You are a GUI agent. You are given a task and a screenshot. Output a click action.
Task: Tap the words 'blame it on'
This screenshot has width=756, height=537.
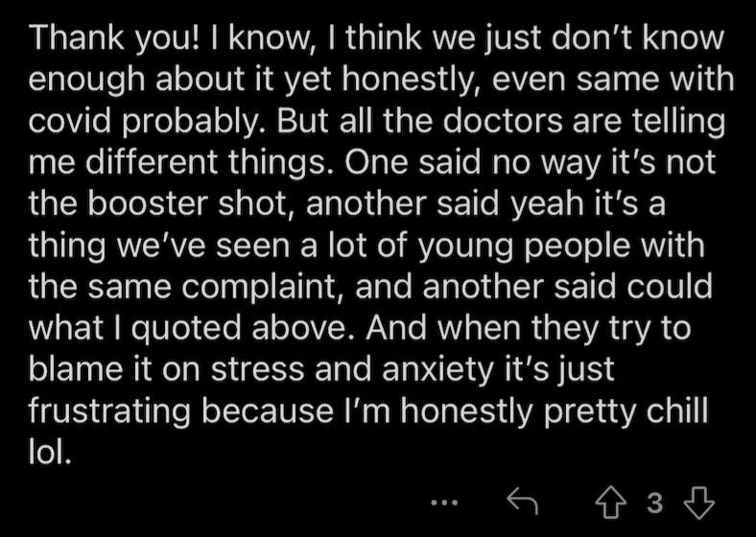pyautogui.click(x=116, y=369)
